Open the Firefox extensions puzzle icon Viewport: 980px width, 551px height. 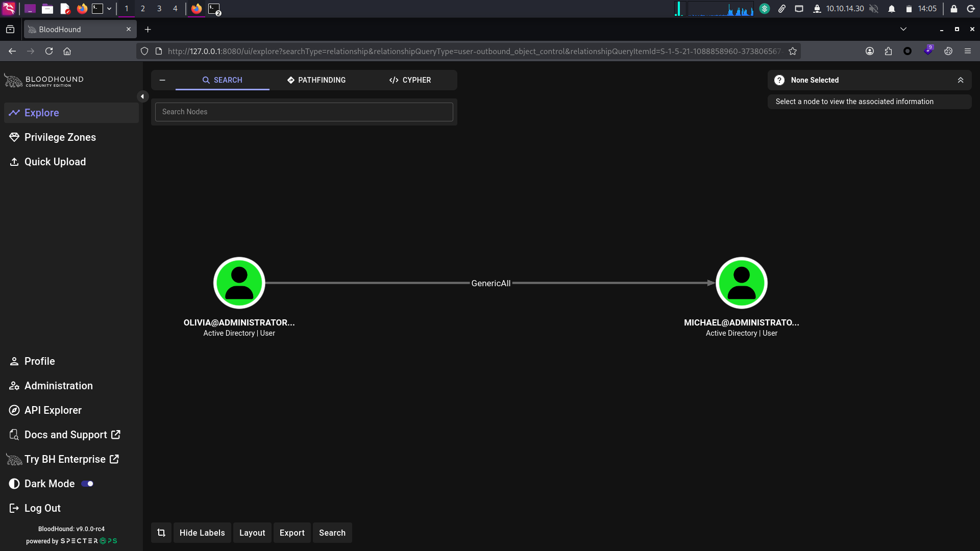889,51
